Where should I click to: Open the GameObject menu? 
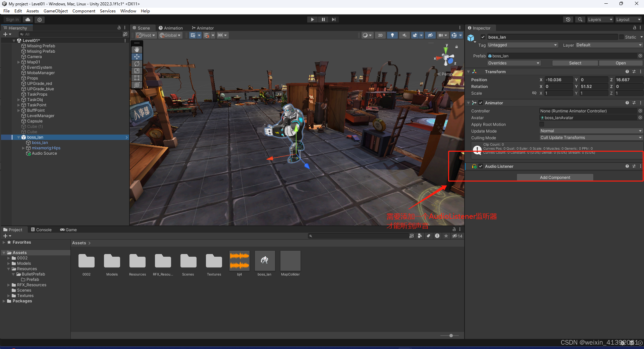point(56,11)
